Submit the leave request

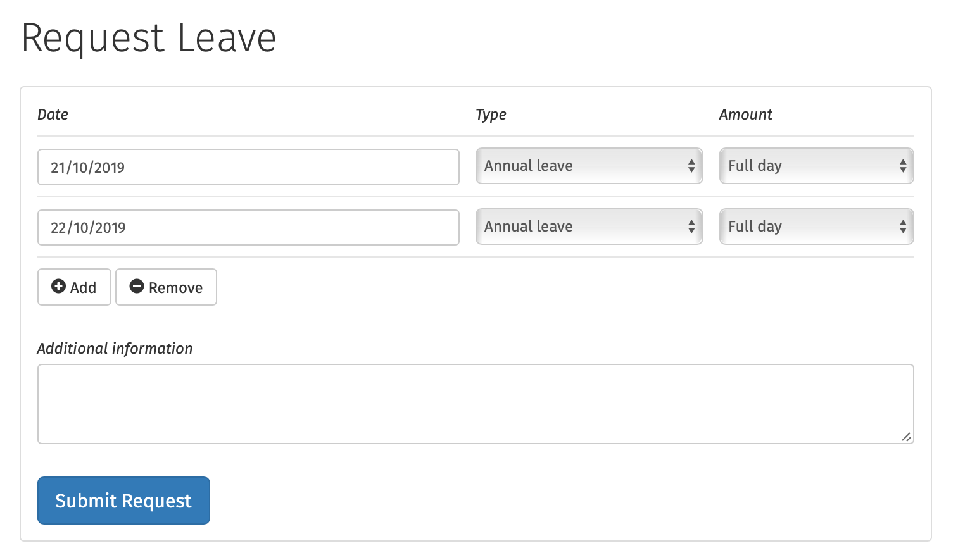click(123, 501)
